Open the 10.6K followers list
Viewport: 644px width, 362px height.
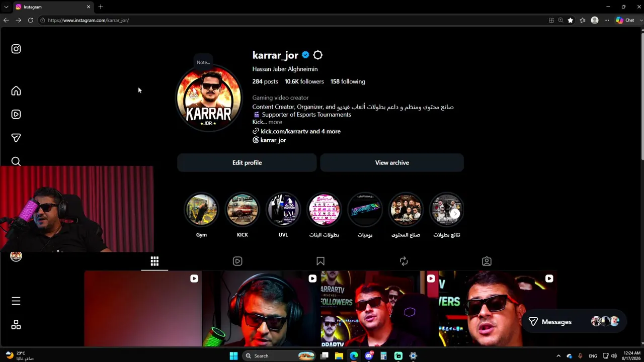pos(304,81)
